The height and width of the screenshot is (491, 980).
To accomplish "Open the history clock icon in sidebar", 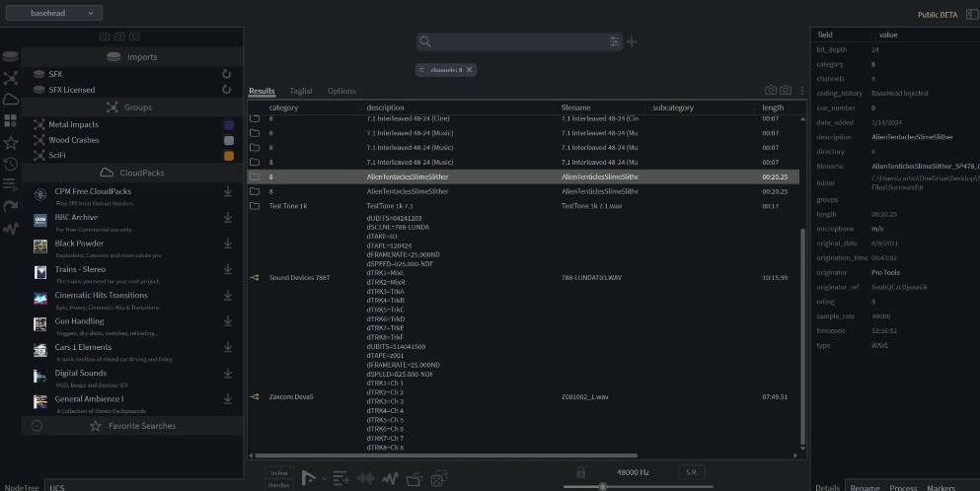I will point(11,164).
